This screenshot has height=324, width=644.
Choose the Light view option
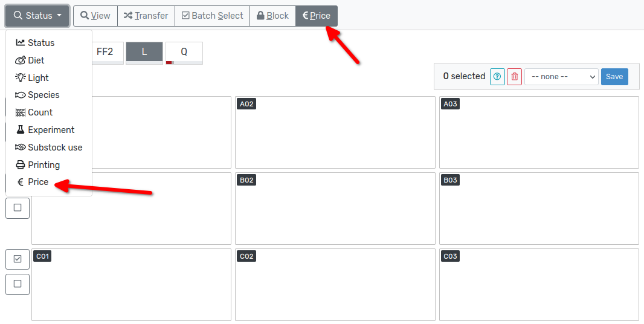click(38, 78)
